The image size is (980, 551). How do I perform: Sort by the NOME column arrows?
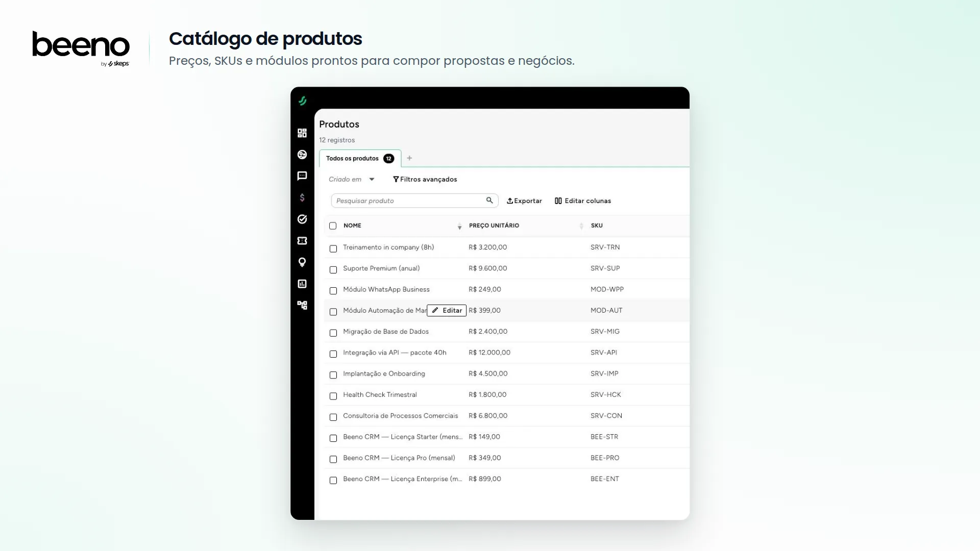[x=459, y=226]
